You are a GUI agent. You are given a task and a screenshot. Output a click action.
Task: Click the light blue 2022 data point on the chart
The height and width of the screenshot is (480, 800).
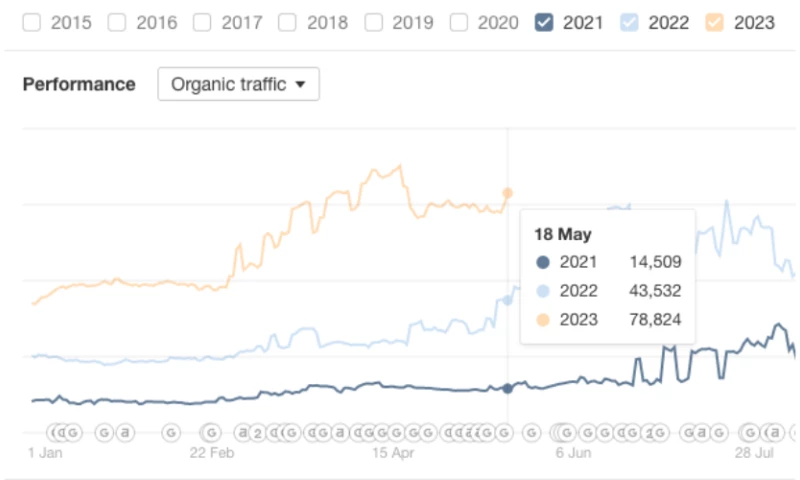tap(507, 300)
